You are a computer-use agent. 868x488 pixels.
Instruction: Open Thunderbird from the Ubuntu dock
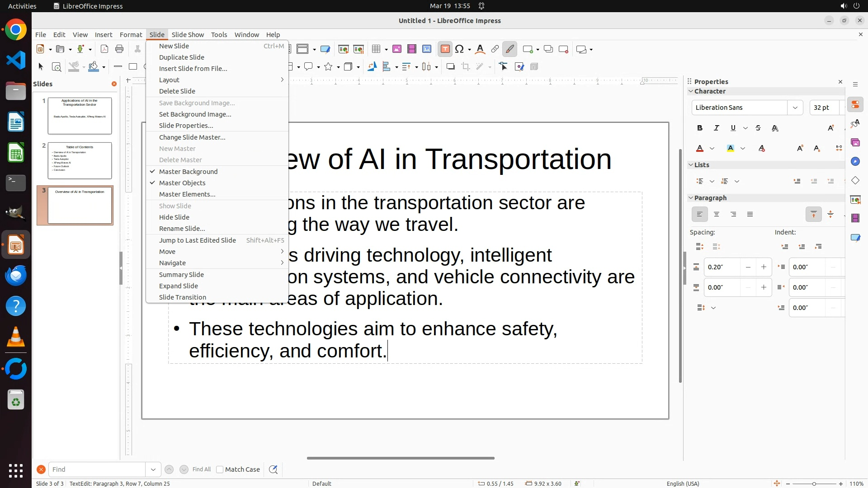(x=16, y=275)
